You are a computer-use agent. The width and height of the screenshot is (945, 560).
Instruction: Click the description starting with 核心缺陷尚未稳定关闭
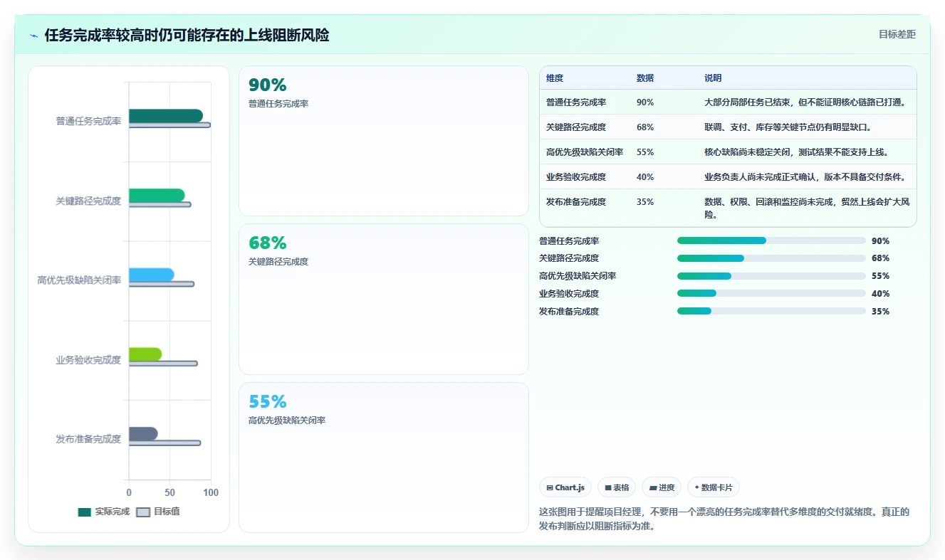pyautogui.click(x=796, y=152)
